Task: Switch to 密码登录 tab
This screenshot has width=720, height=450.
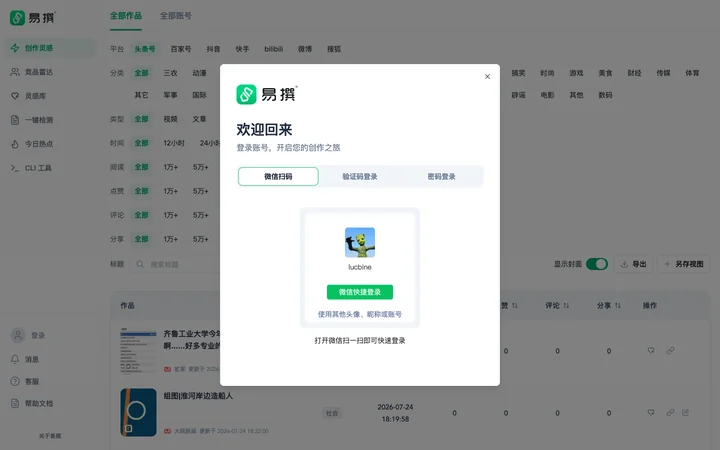Action: (442, 176)
